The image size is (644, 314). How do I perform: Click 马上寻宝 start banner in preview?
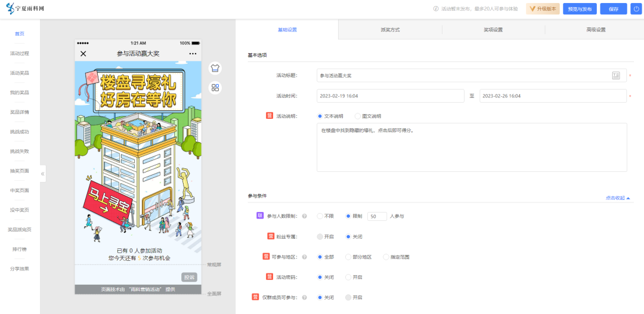(x=110, y=202)
